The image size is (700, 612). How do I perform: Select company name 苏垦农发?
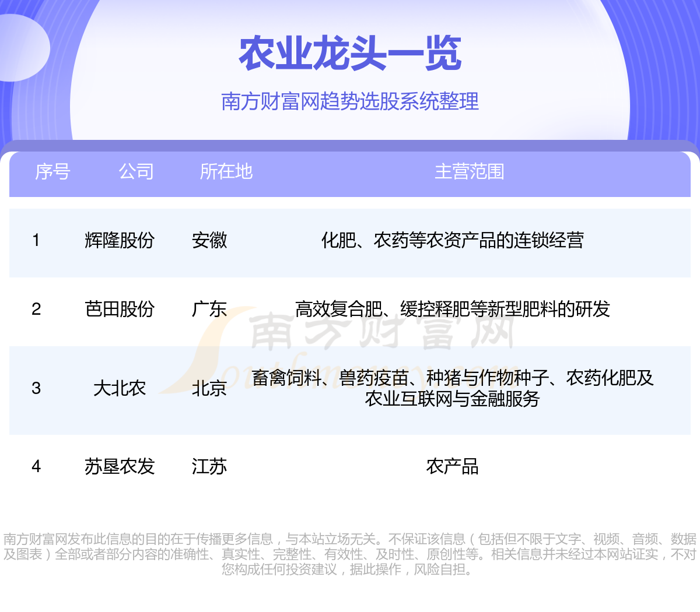coord(120,466)
